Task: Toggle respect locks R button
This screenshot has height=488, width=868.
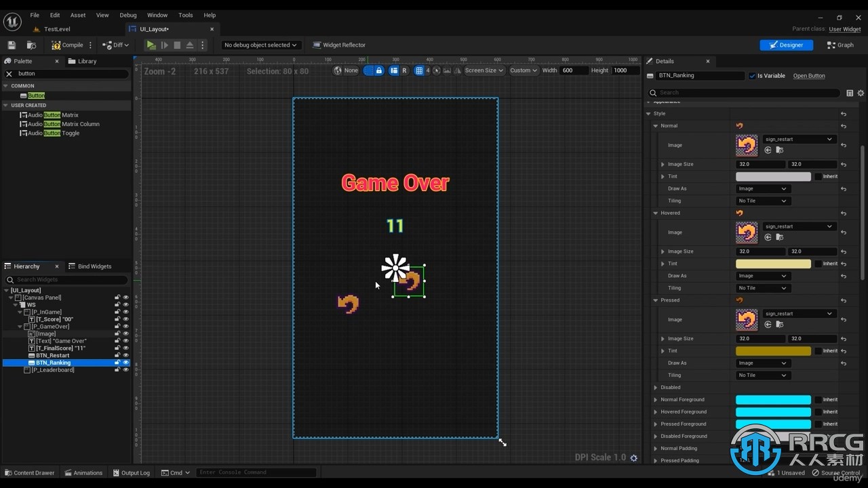Action: pos(405,70)
